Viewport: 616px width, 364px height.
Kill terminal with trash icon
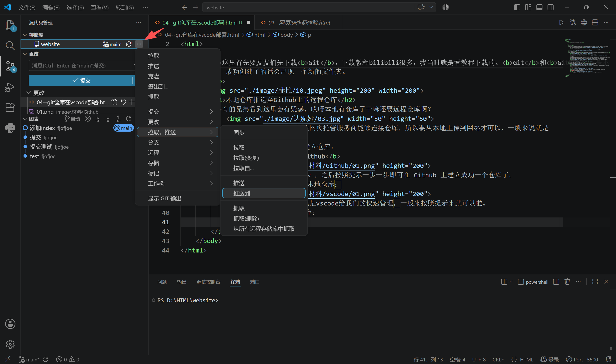click(x=567, y=282)
